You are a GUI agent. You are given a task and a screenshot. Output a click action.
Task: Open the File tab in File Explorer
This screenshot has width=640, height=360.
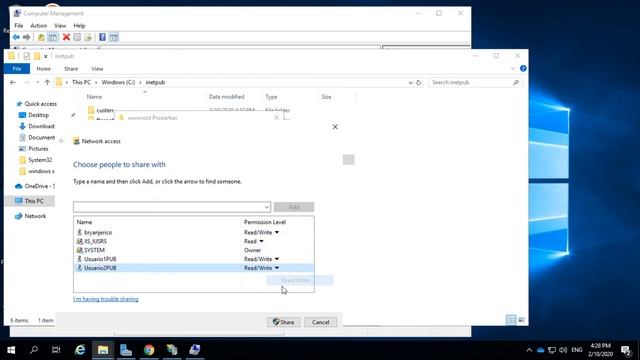click(x=17, y=69)
